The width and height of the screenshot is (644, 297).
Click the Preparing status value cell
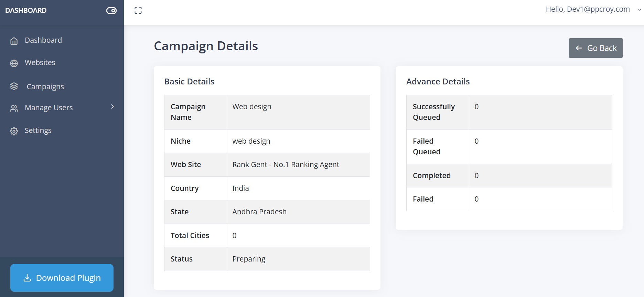298,259
